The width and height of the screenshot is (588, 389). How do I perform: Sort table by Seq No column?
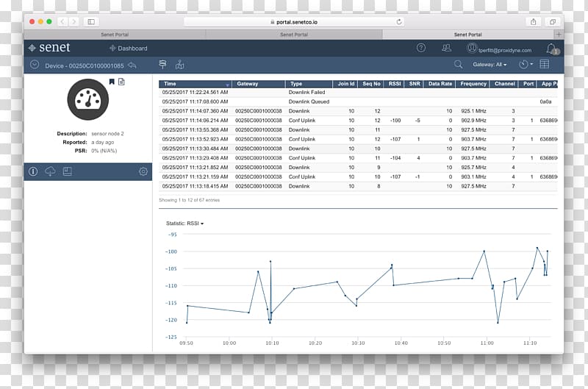click(x=370, y=84)
